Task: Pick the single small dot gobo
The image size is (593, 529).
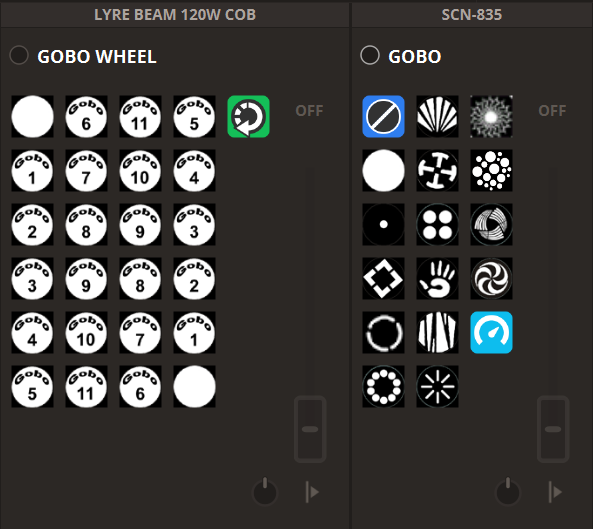Action: (x=383, y=225)
